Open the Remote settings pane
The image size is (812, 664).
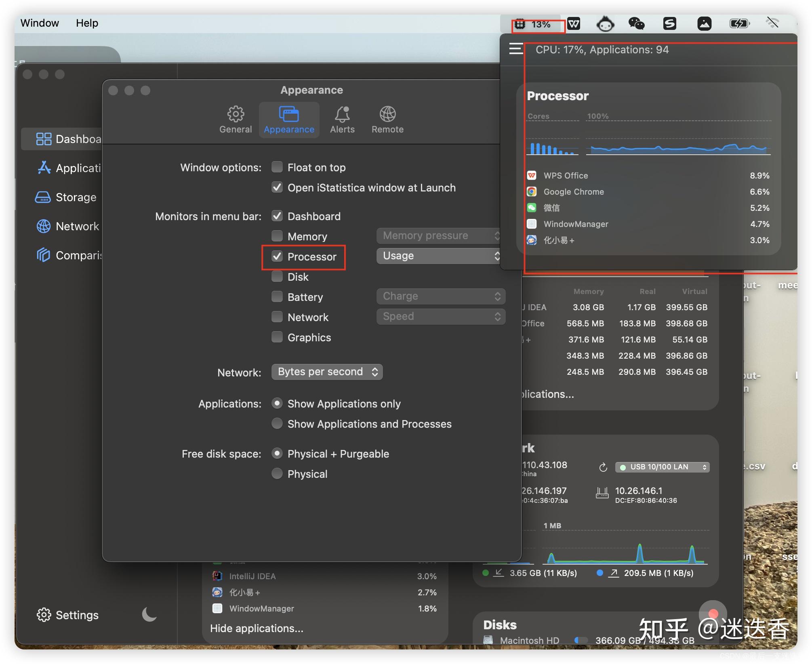point(387,119)
